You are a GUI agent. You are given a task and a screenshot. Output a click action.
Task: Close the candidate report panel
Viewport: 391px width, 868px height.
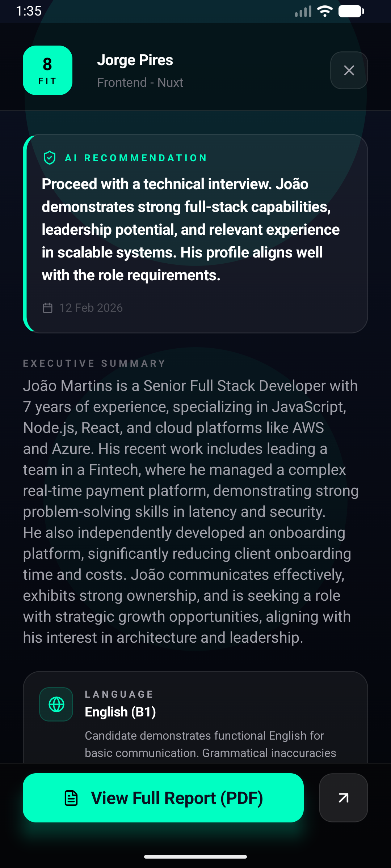(349, 70)
